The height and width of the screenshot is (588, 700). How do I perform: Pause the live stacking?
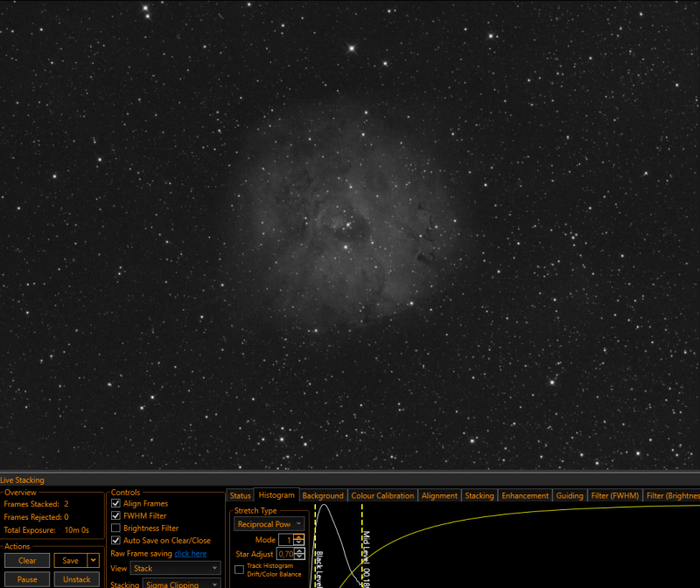(x=27, y=579)
